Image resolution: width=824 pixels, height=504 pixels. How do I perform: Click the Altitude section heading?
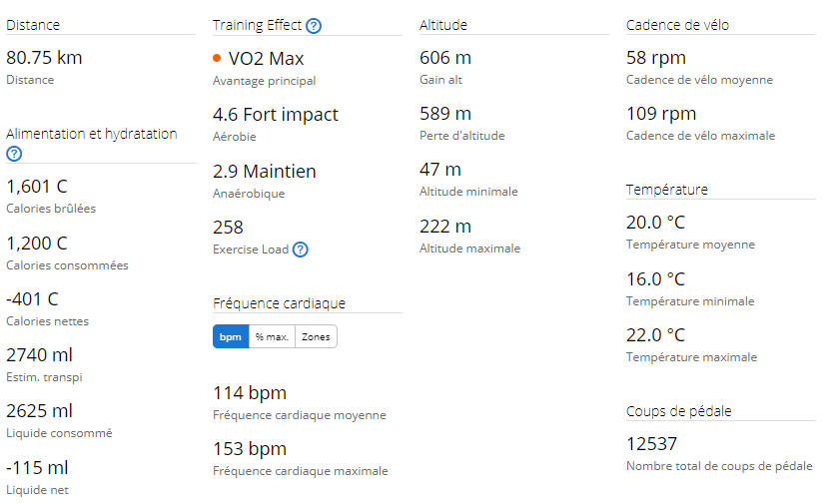[x=443, y=25]
